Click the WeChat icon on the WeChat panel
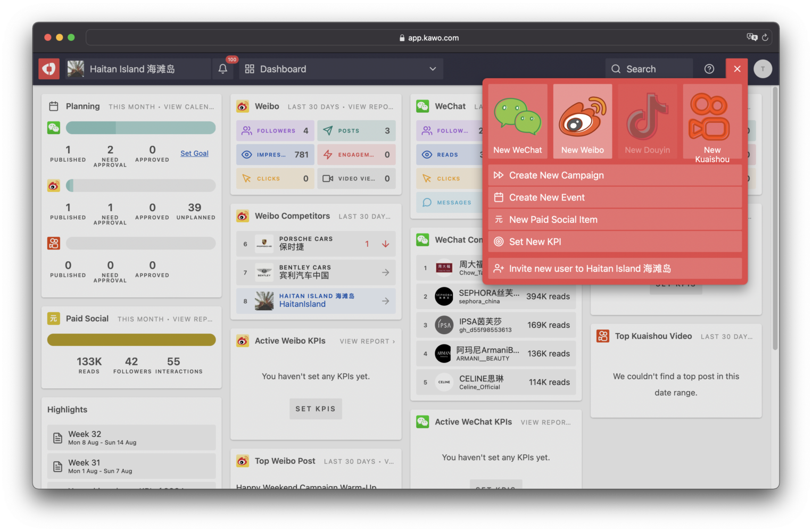Viewport: 812px width, 532px height. [x=422, y=106]
